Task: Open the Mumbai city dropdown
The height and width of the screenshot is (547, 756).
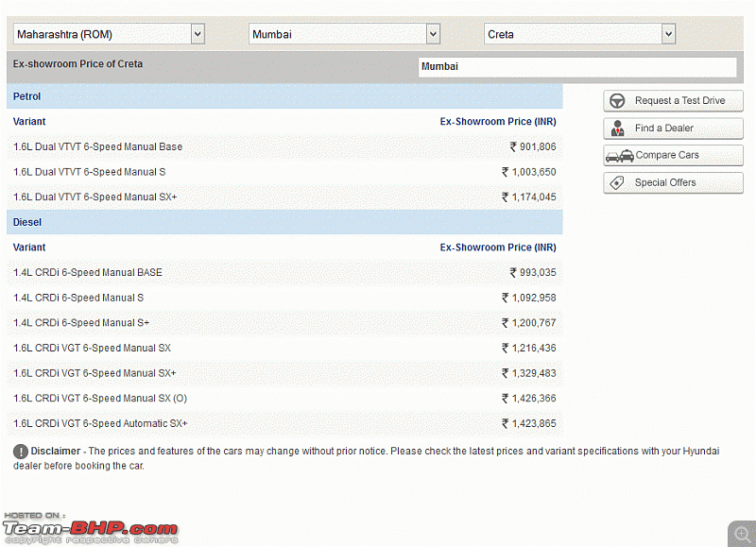Action: [x=344, y=34]
